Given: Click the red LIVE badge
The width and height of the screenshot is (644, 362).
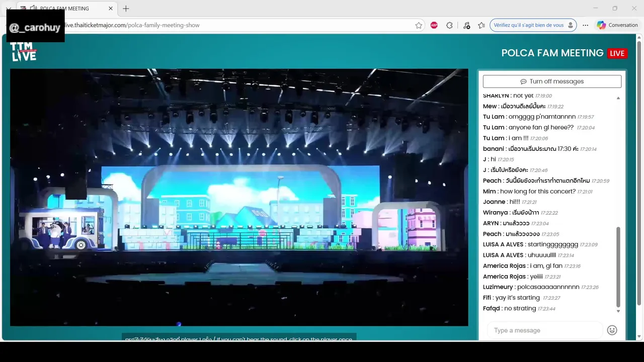Looking at the screenshot, I should coord(617,53).
